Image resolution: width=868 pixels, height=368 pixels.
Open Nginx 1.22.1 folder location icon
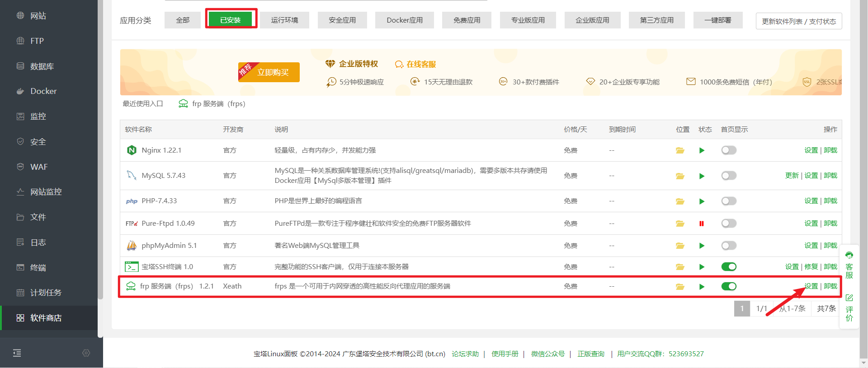point(680,150)
